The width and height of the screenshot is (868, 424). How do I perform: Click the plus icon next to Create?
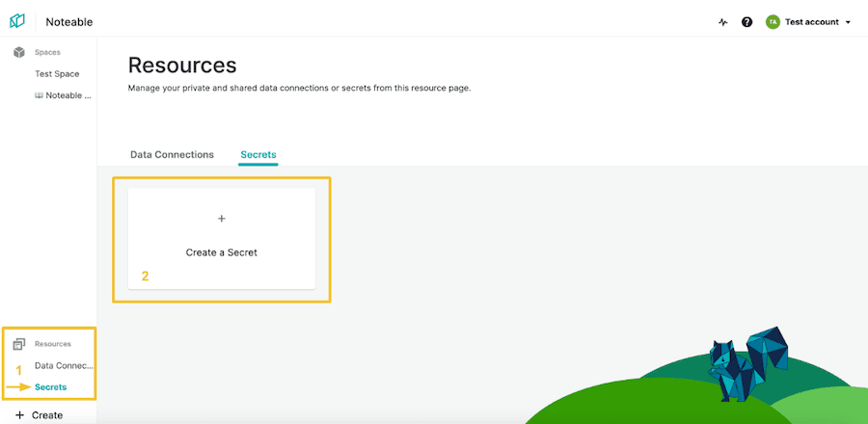(19, 415)
